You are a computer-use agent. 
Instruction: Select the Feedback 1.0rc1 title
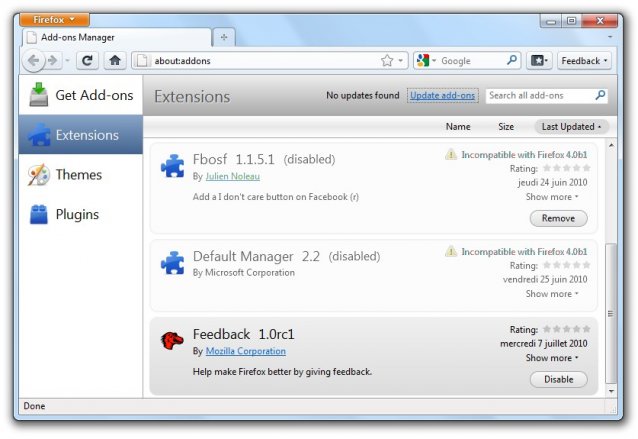243,334
